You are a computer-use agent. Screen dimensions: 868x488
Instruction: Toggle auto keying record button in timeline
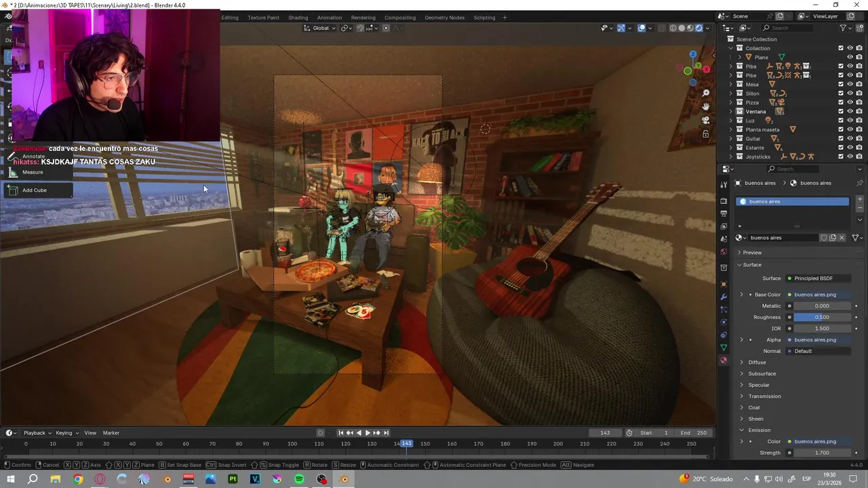pos(320,433)
